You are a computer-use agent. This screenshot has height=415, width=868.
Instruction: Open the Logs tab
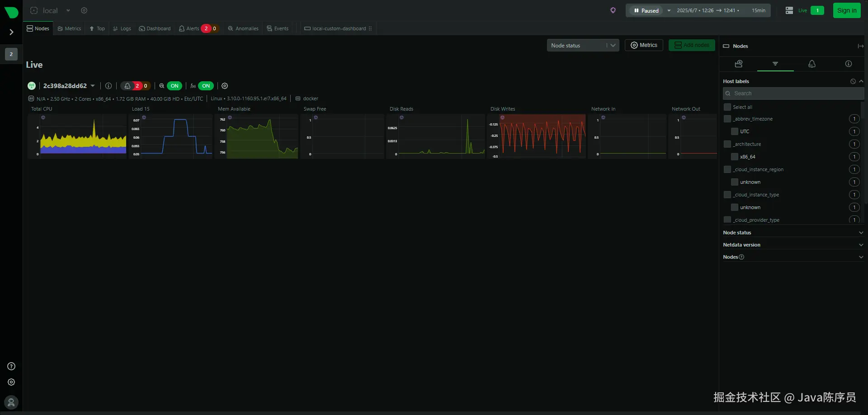point(122,28)
